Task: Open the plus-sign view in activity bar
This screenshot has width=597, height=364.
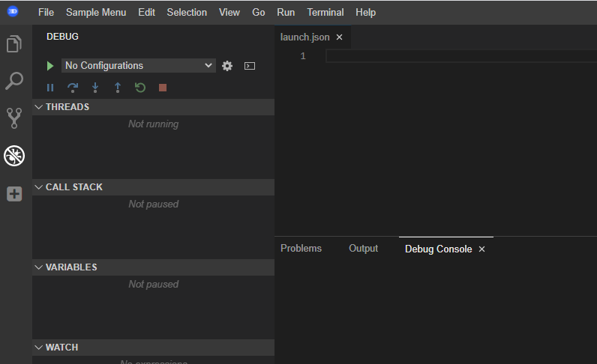Action: click(14, 194)
